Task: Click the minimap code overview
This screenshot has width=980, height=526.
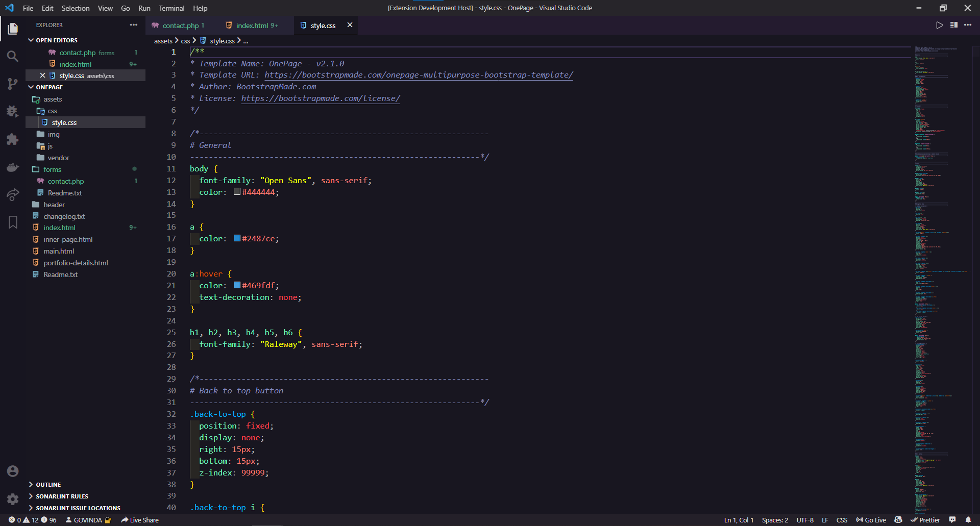Action: tap(942, 280)
